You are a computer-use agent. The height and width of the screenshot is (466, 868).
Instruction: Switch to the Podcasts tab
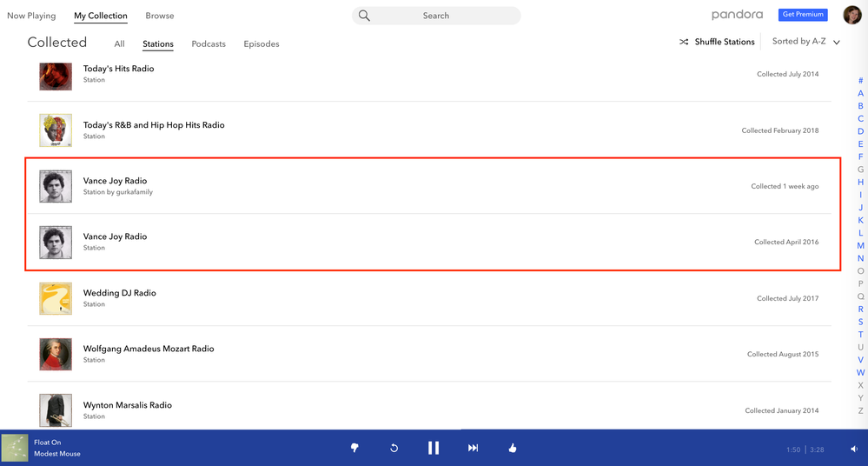[209, 44]
